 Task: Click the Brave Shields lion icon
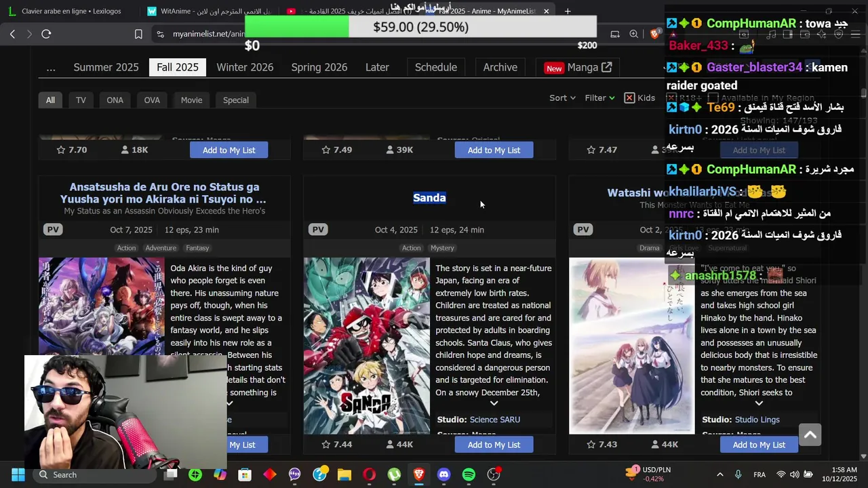(x=655, y=34)
